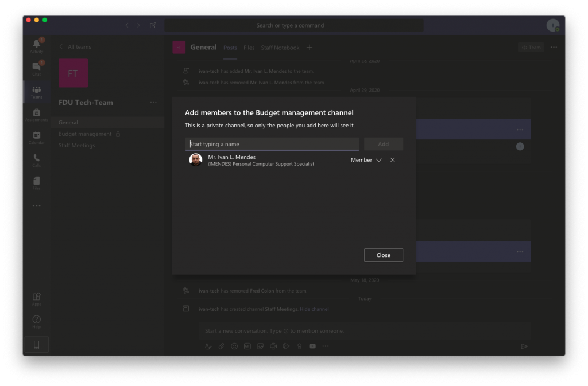Click the Close button in the dialog
This screenshot has height=386, width=588.
point(383,255)
